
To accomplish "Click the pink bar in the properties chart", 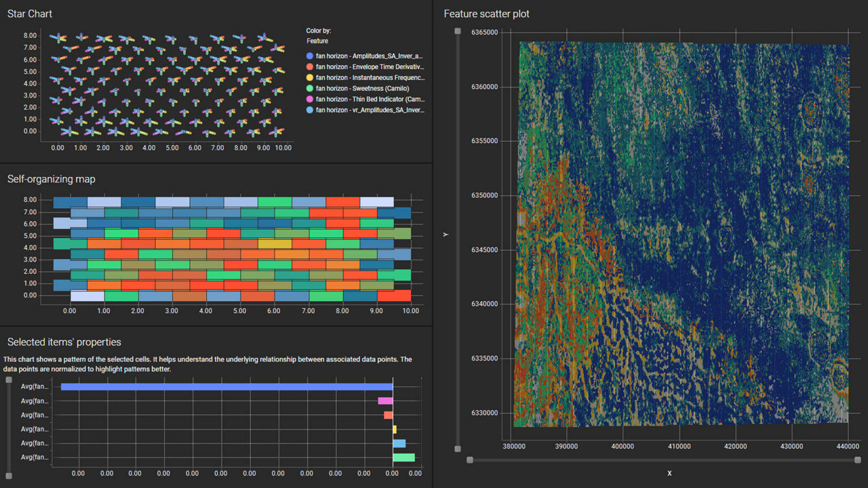I will coord(385,401).
